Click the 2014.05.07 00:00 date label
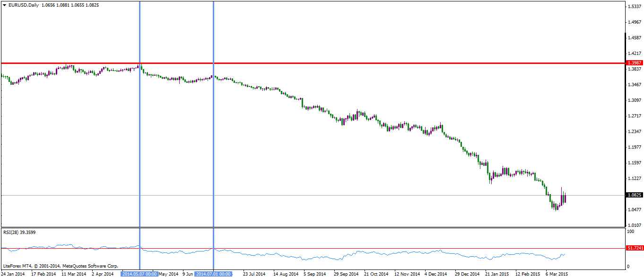 [139, 274]
